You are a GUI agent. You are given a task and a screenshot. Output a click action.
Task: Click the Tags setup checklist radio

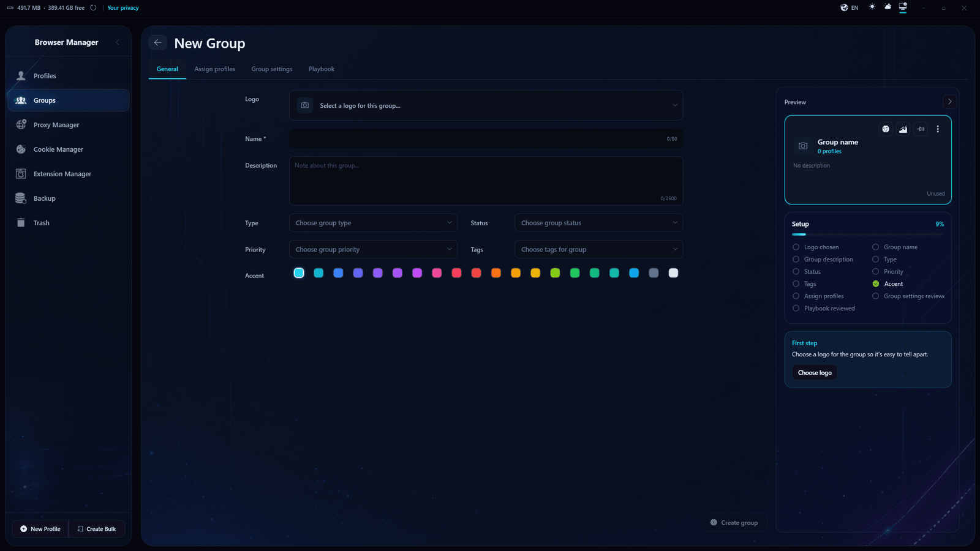click(x=796, y=284)
